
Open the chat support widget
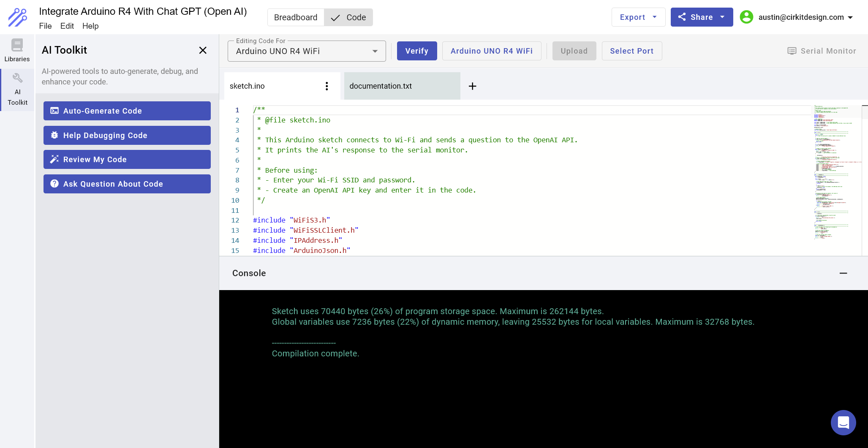pyautogui.click(x=844, y=423)
